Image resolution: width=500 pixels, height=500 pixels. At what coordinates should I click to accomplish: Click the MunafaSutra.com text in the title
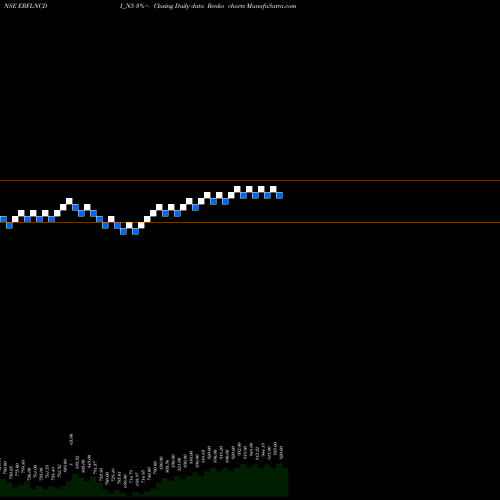[x=271, y=6]
